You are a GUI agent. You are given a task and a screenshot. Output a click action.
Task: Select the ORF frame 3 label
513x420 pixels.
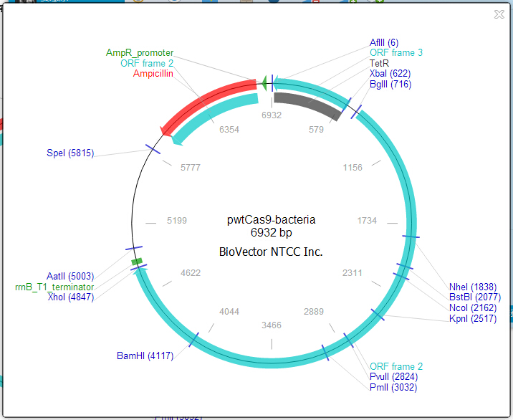pos(396,53)
